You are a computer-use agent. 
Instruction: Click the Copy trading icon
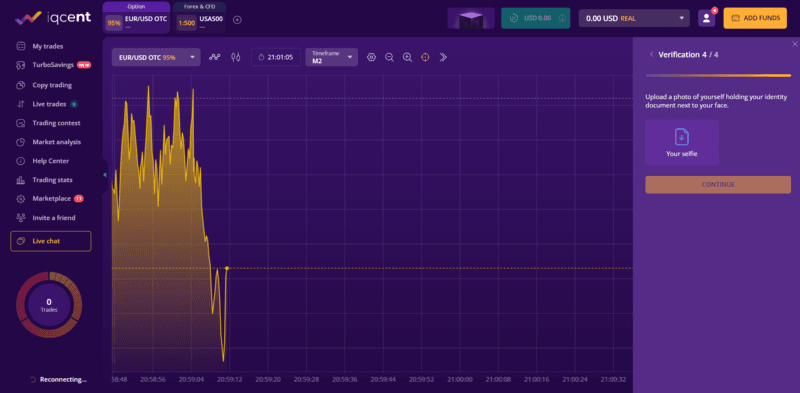click(x=21, y=85)
